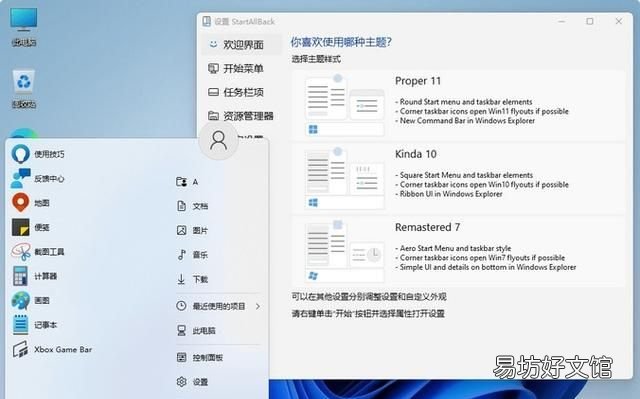640x399 pixels.
Task: Launch 反馈中心 Feedback Hub icon
Action: point(20,178)
